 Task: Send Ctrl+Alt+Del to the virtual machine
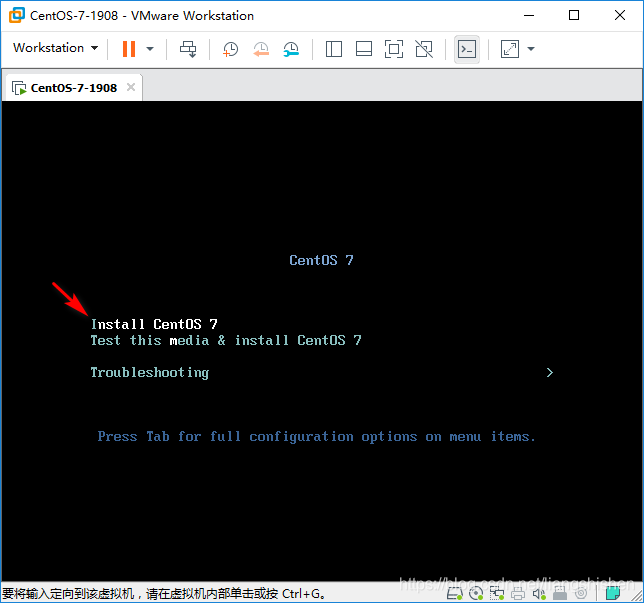click(x=188, y=49)
